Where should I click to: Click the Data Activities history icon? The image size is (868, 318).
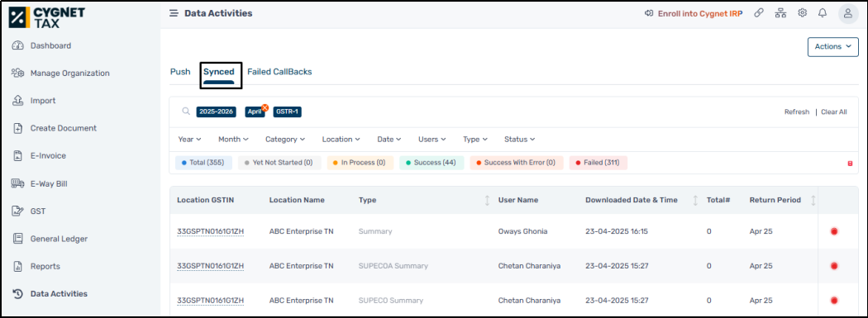click(x=17, y=294)
